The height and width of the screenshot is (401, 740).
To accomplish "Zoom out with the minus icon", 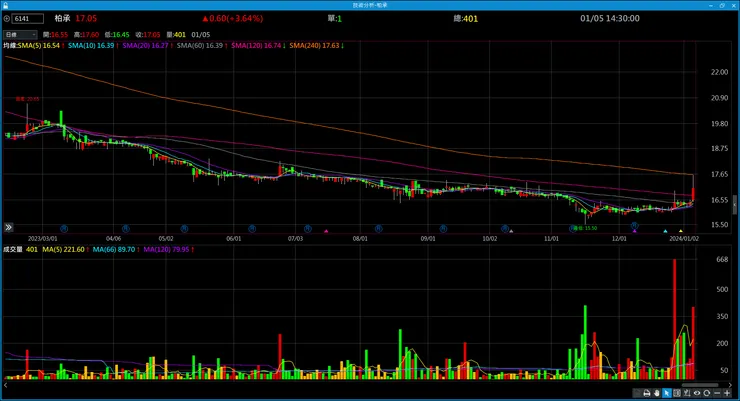I will click(x=717, y=393).
